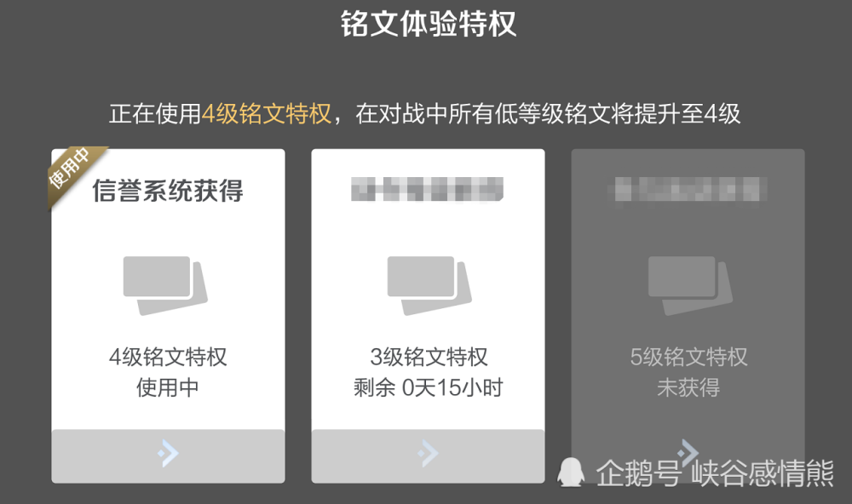
Task: Click the highlighted yellow 4级铭文特权 link text
Action: pos(266,113)
